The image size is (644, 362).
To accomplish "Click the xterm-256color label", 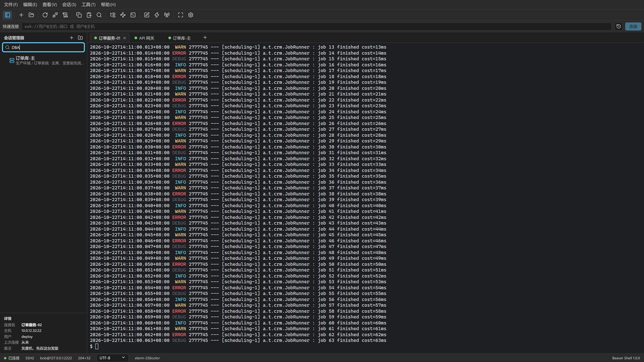I will 147,358.
